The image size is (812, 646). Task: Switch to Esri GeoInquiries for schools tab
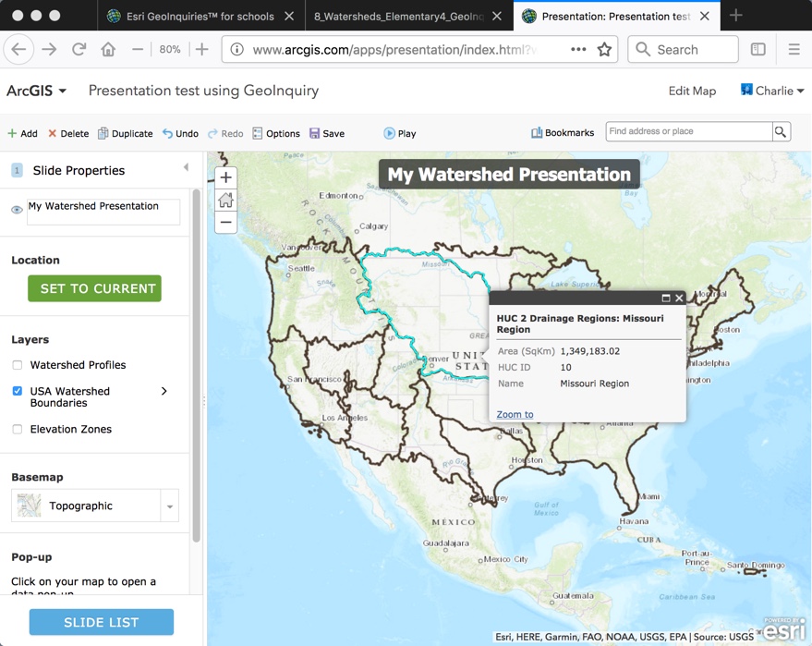190,16
